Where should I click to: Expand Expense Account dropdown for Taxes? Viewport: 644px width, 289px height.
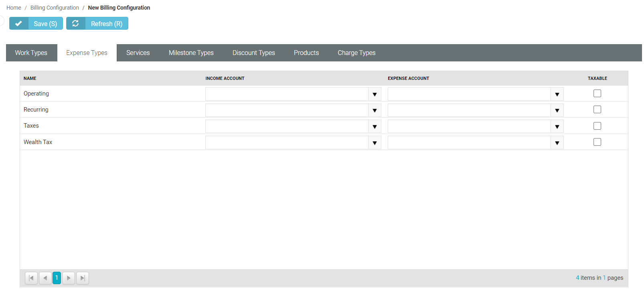[557, 127]
